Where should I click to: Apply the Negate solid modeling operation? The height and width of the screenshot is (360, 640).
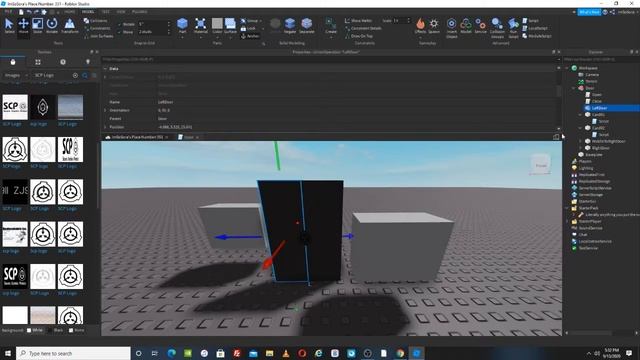click(x=290, y=26)
